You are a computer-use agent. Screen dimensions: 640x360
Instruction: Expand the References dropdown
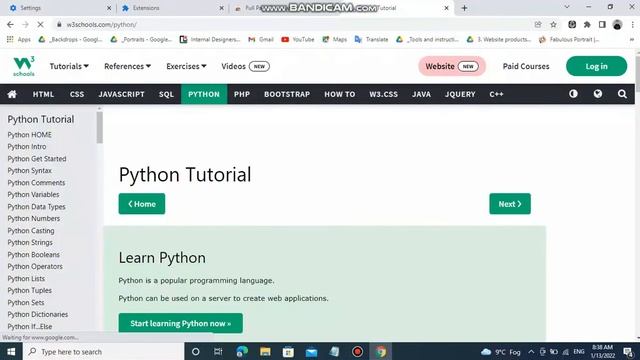pyautogui.click(x=127, y=66)
